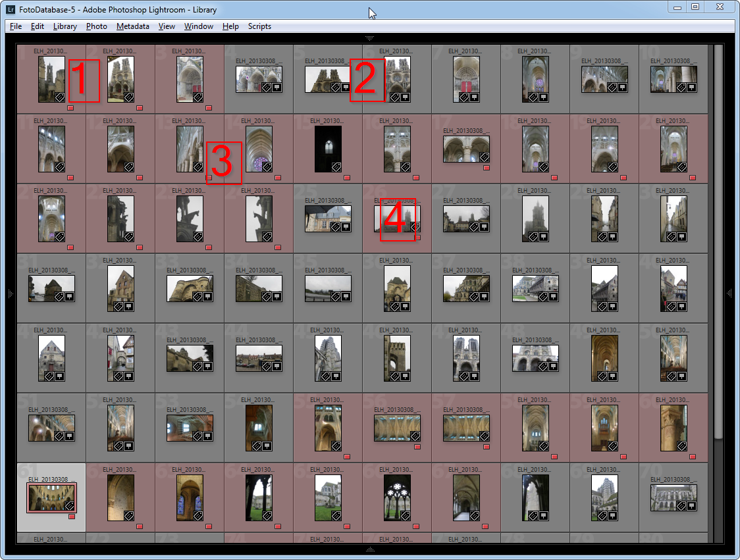Click the map location badge on photo 45

(x=336, y=376)
